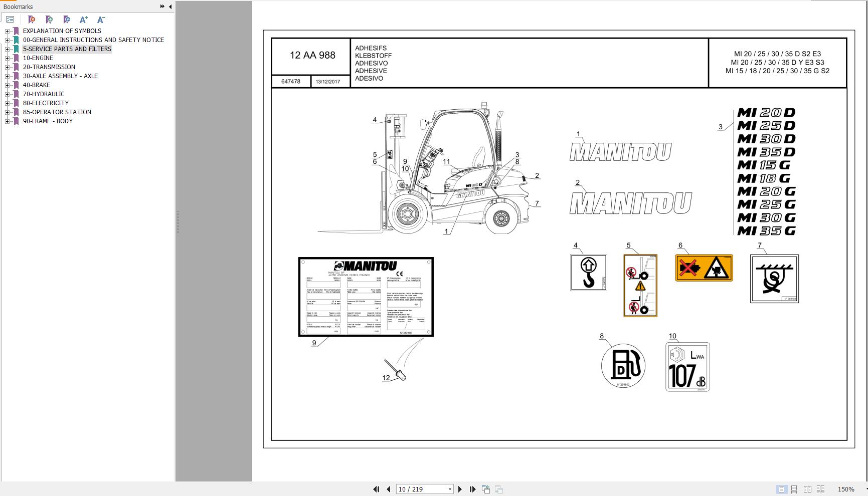Viewport: 868px width, 496px height.
Task: Open the 20-TRANSMISSION bookmark
Action: pyautogui.click(x=49, y=67)
